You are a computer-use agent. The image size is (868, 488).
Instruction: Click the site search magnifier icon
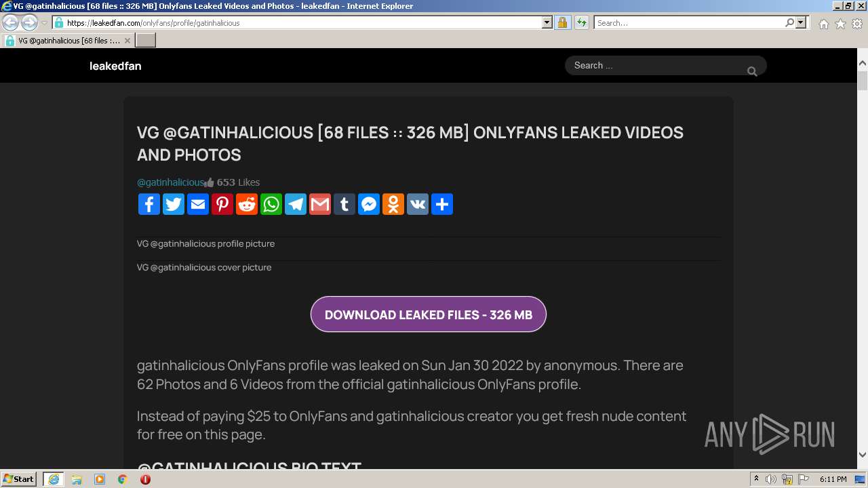[x=752, y=71]
